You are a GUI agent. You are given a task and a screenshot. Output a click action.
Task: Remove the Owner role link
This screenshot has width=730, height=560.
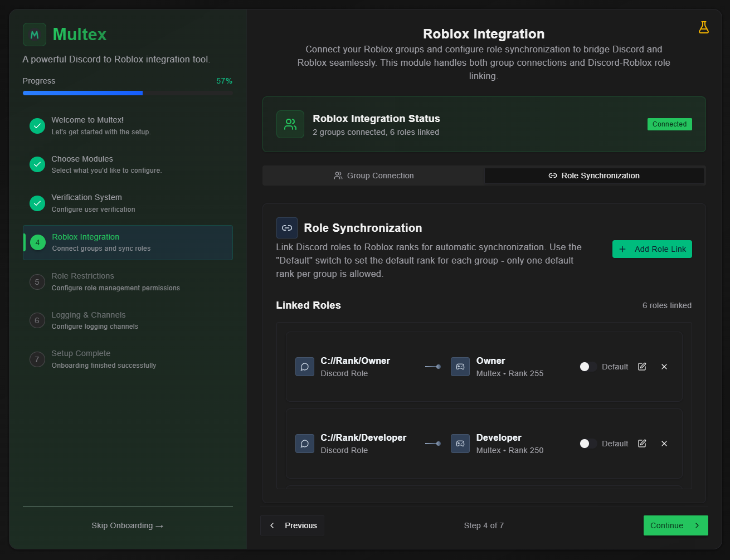click(664, 367)
